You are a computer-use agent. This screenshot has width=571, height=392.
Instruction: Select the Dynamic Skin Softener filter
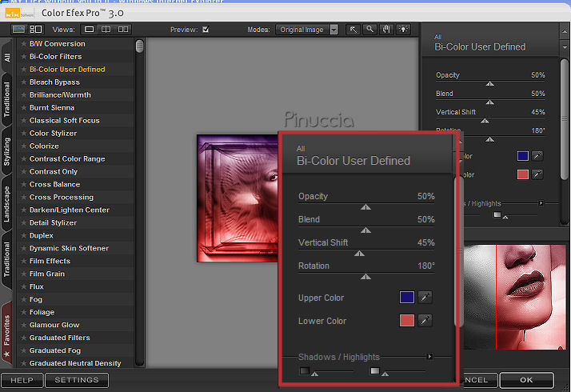click(69, 248)
